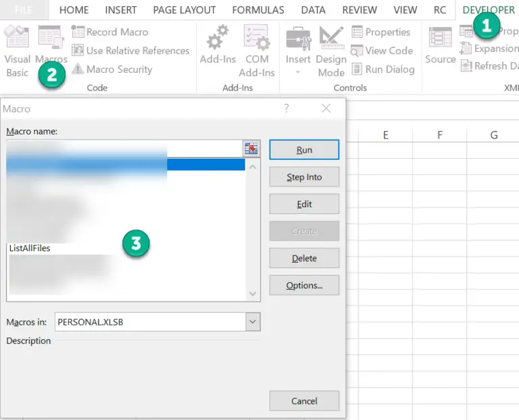Viewport: 519px width, 420px height.
Task: Select ListAllFiles macro in the list
Action: tap(30, 248)
